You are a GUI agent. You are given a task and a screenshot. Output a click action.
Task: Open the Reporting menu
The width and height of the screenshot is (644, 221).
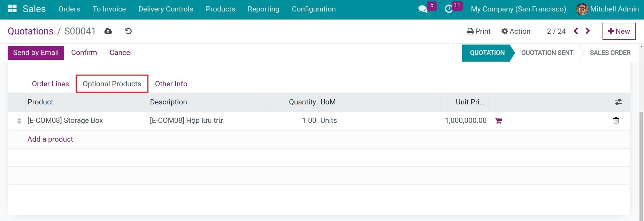(263, 9)
